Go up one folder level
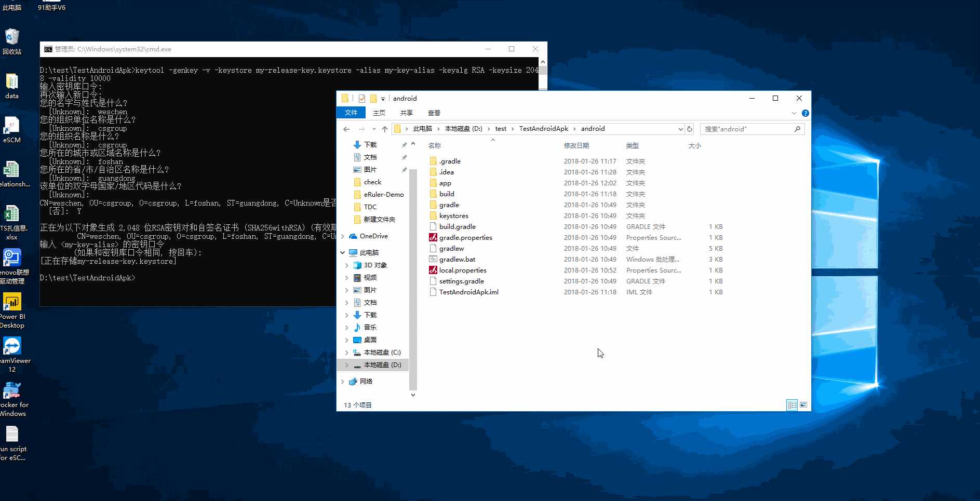 click(x=385, y=129)
